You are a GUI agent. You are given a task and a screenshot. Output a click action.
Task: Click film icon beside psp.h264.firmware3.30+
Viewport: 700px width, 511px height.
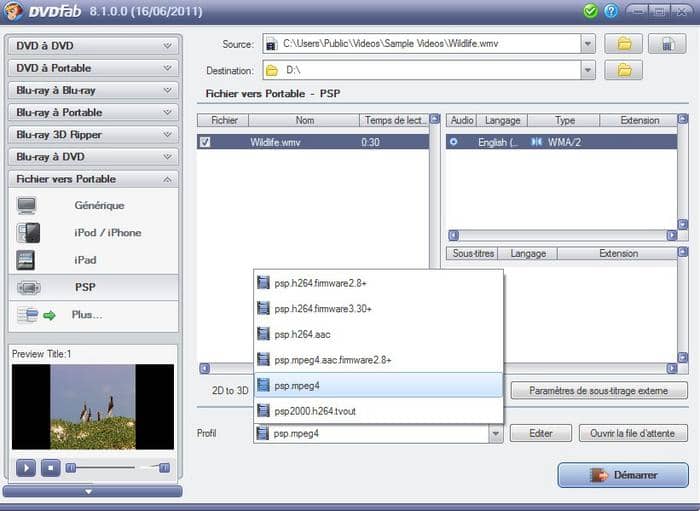coord(263,308)
